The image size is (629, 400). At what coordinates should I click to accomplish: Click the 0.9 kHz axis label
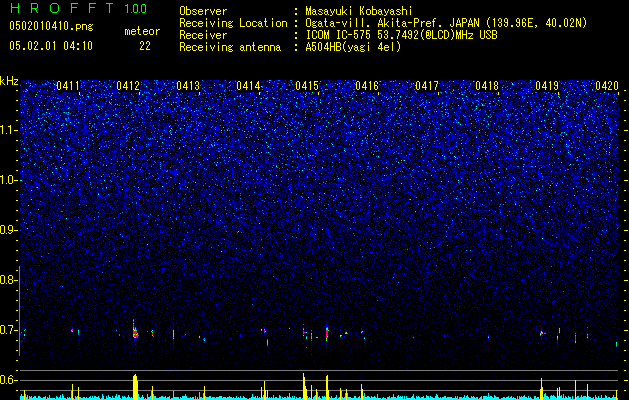pos(8,230)
